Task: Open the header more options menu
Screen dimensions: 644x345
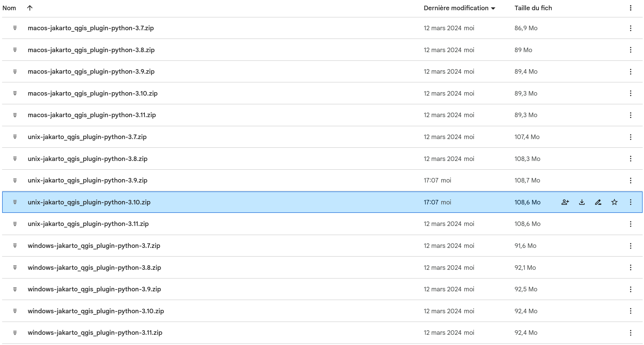Action: point(630,8)
